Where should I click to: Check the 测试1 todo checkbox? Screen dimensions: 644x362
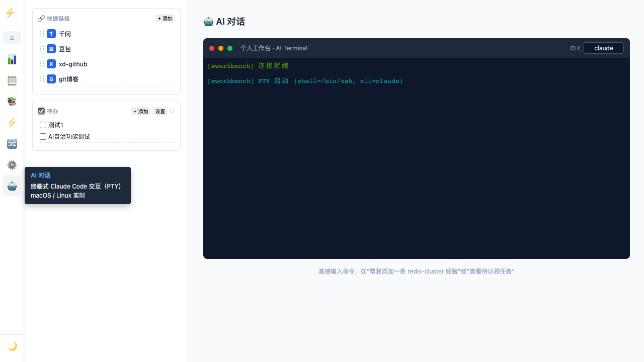[43, 125]
